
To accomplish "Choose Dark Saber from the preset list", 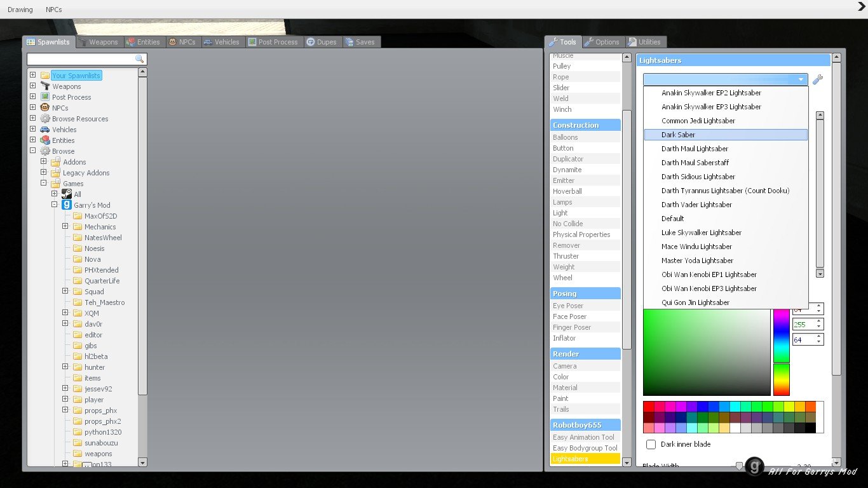I will click(726, 135).
